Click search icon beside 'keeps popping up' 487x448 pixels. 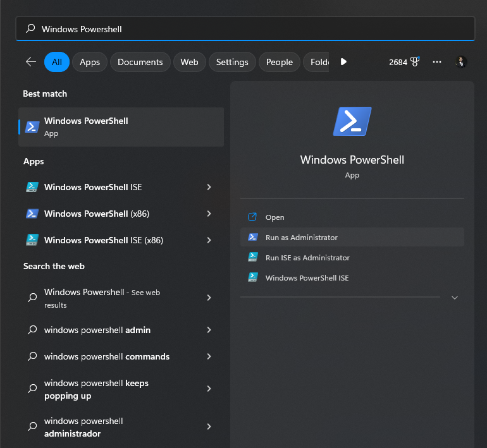[x=32, y=389]
